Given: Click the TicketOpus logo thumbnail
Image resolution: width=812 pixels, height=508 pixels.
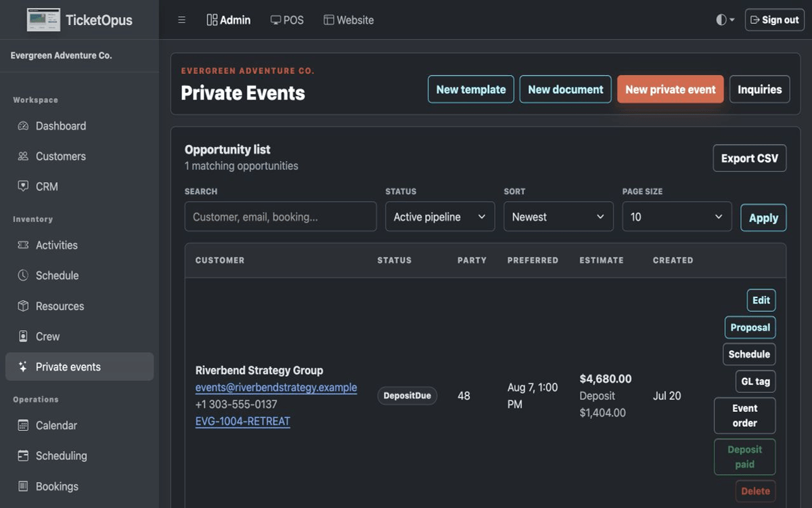Looking at the screenshot, I should [x=43, y=20].
